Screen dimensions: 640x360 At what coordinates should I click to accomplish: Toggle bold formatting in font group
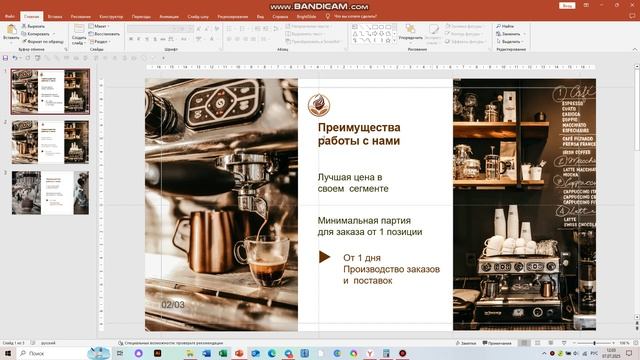click(x=131, y=39)
